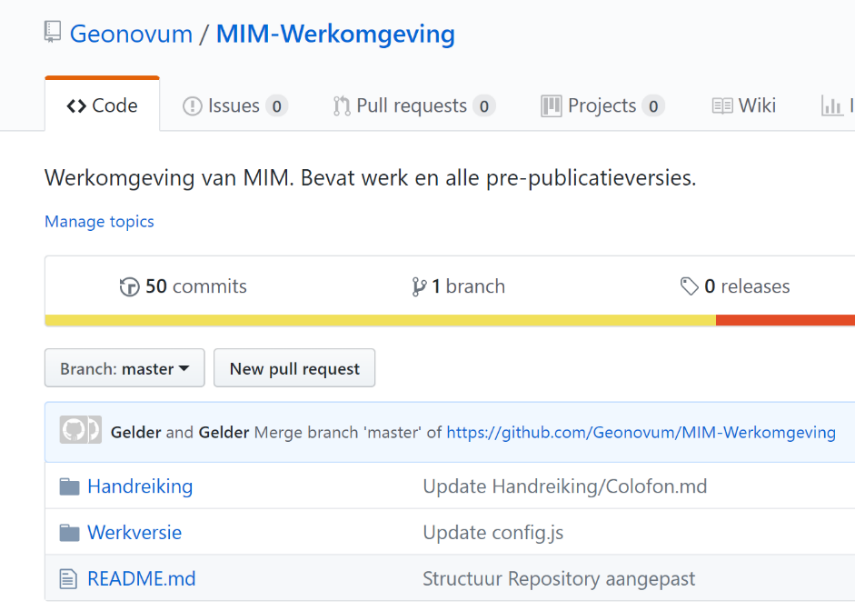Click the commit author avatar thumbnail

coord(81,430)
